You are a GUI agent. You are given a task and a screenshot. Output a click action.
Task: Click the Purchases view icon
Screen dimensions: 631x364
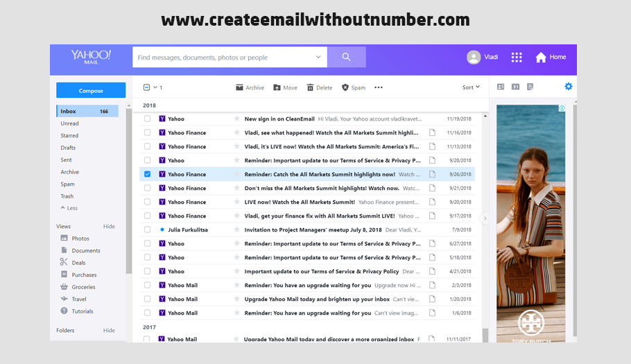pos(64,275)
